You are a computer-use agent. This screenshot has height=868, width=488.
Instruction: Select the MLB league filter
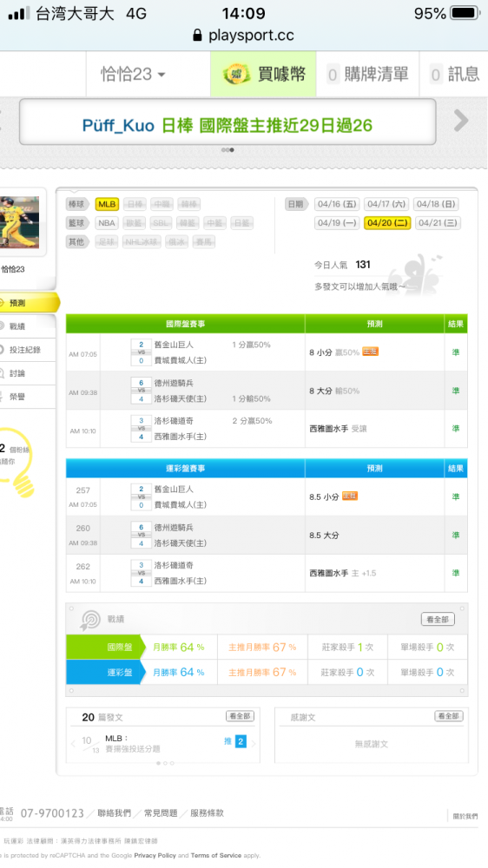tap(107, 204)
